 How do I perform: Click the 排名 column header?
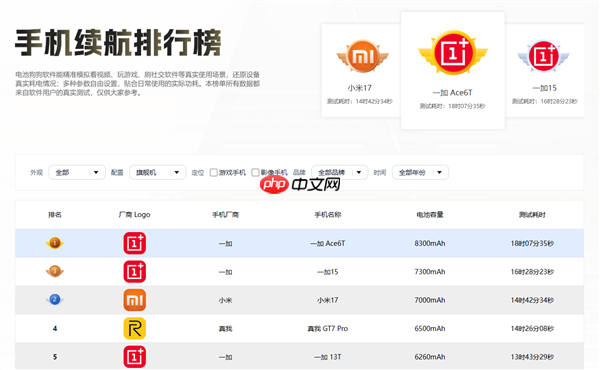tap(55, 215)
